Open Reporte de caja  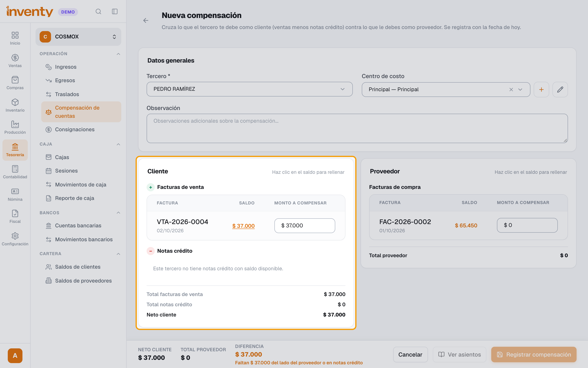(x=81, y=198)
